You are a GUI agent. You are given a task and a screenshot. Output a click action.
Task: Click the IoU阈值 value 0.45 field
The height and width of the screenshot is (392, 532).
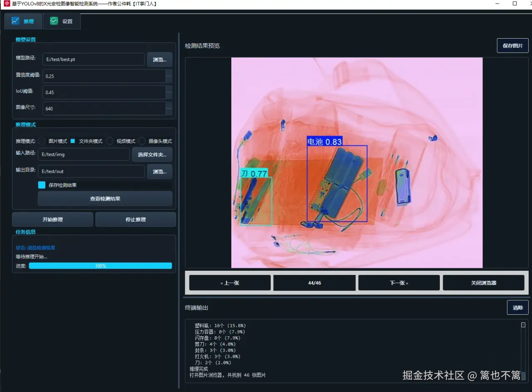(x=104, y=92)
